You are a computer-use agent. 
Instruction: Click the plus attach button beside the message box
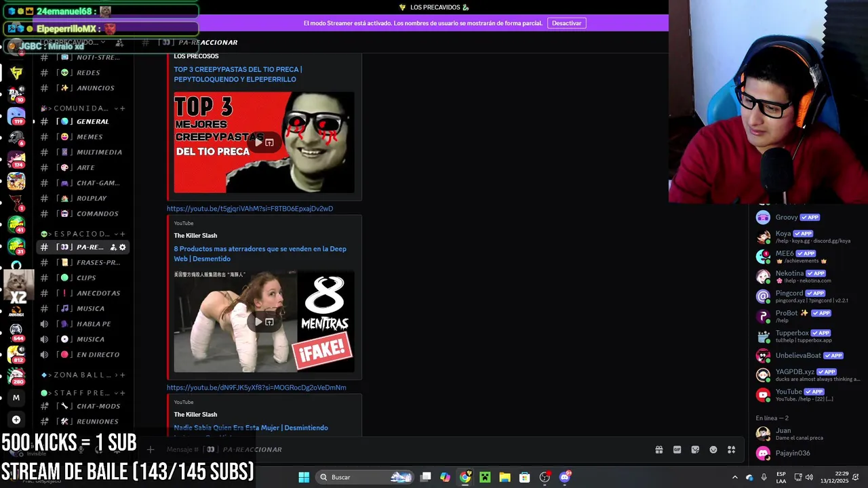(151, 449)
